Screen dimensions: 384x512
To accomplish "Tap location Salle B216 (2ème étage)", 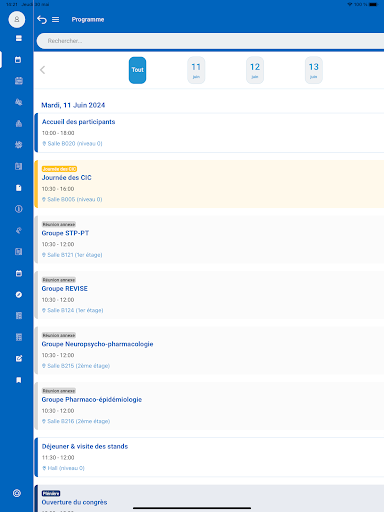I will [76, 421].
